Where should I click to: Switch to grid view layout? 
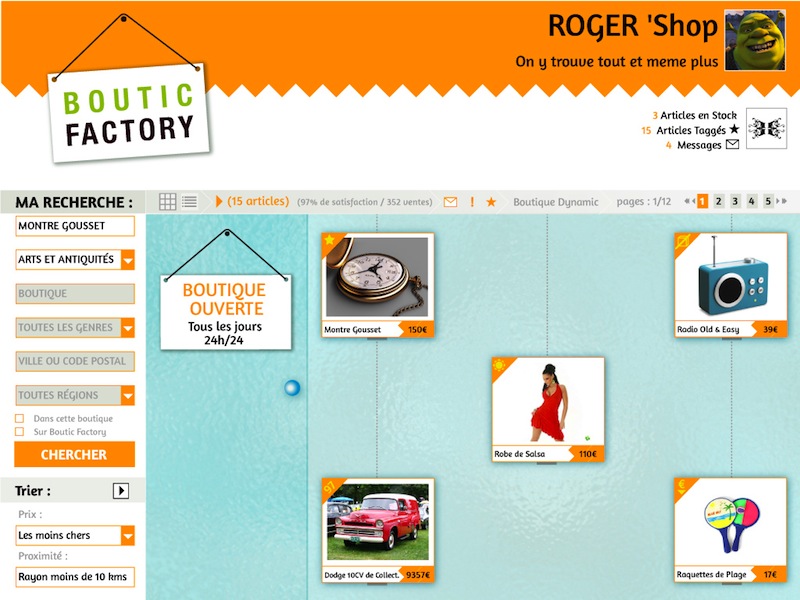(x=168, y=201)
